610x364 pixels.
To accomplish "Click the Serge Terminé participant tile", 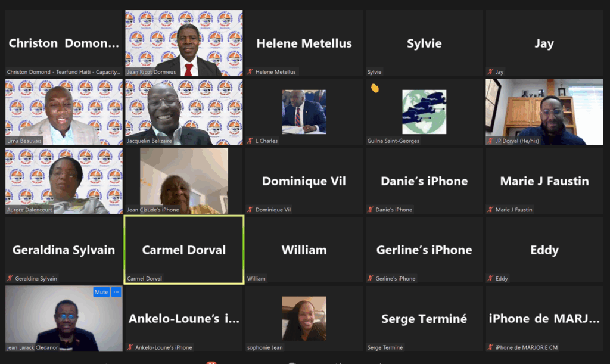I will [424, 319].
